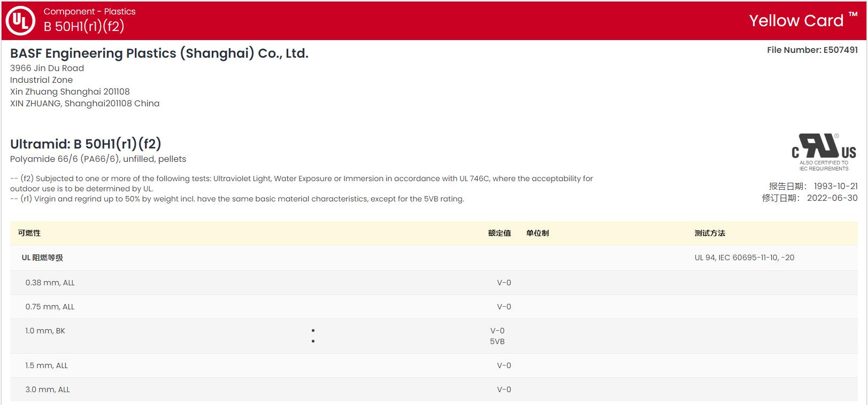
Task: Click the 可燃性 column header
Action: pyautogui.click(x=29, y=233)
